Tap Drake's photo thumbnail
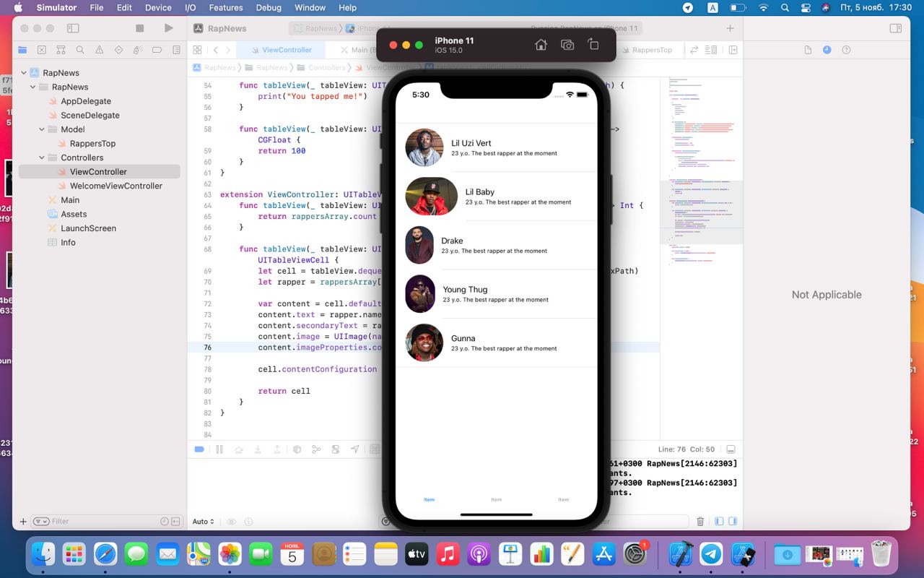Image resolution: width=924 pixels, height=578 pixels. pos(419,245)
